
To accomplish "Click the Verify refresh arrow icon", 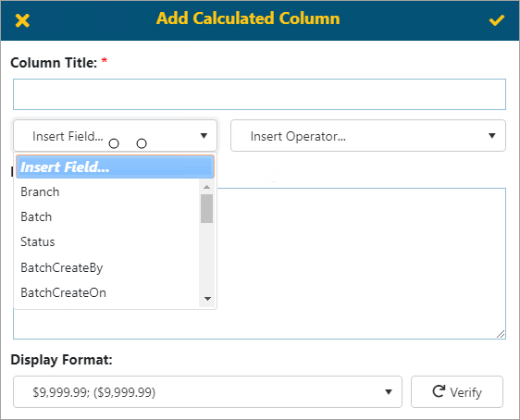I will pos(439,391).
